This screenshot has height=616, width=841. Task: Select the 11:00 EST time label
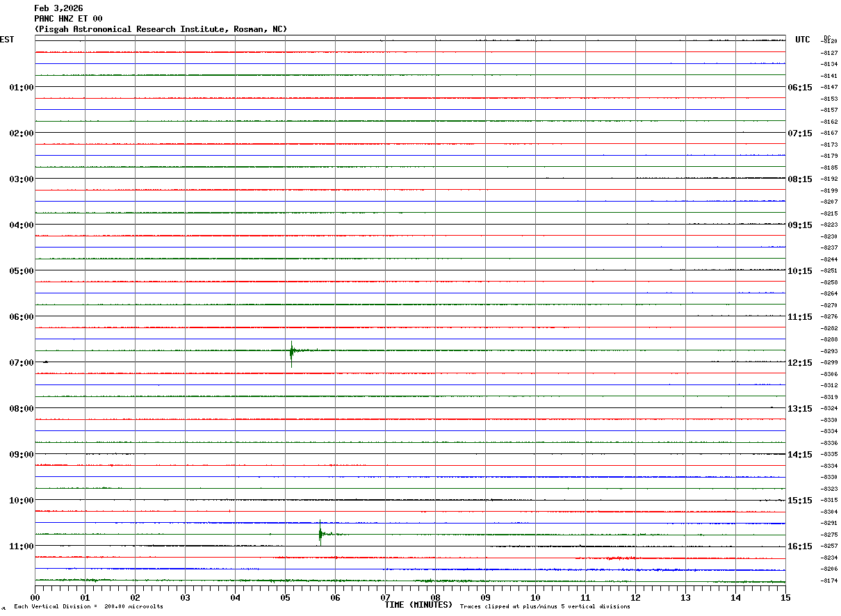(22, 546)
